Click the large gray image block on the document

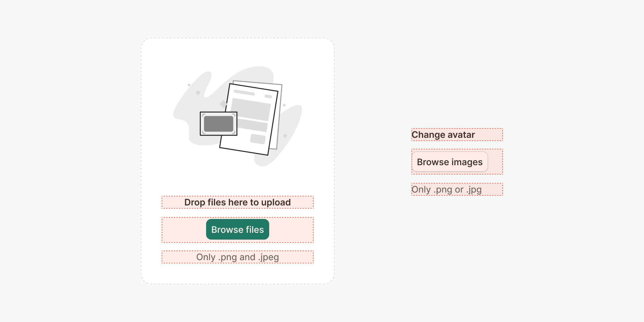pyautogui.click(x=251, y=109)
